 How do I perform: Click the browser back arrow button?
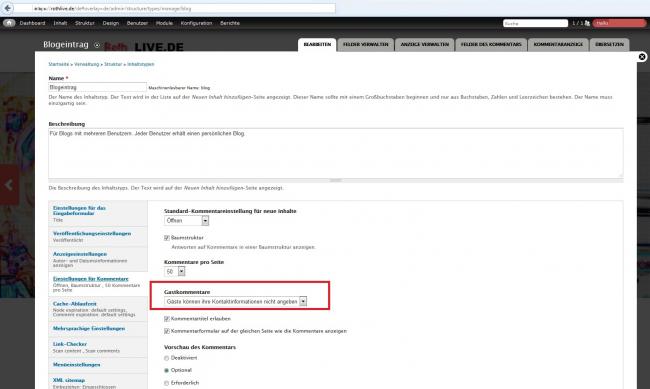tap(7, 8)
